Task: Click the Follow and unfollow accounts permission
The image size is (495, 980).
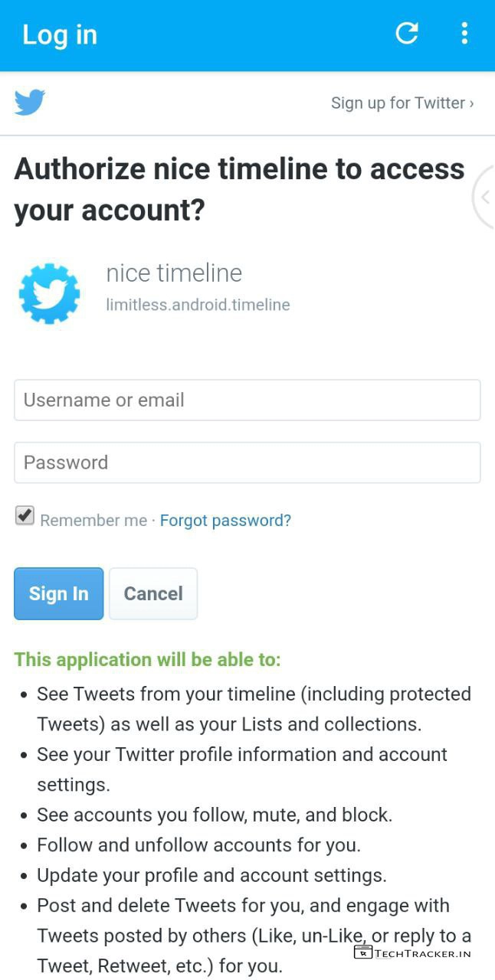Action: (198, 845)
